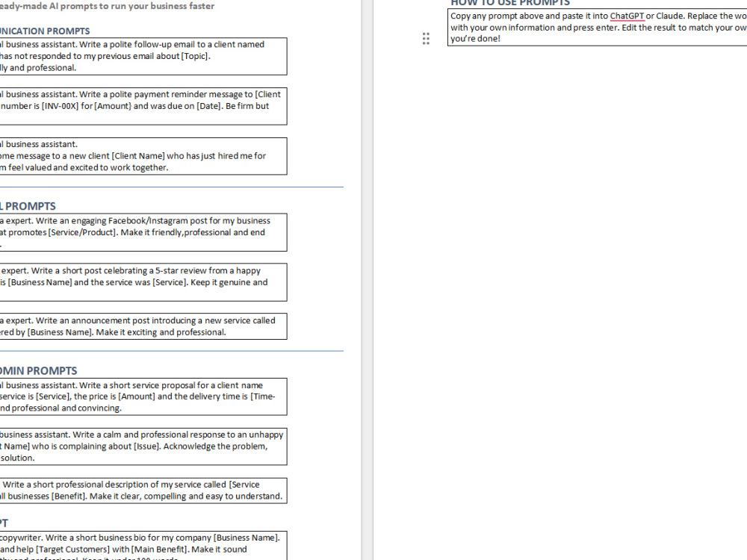Click the placeholder [INV-00X]
The image size is (747, 560).
(60, 106)
